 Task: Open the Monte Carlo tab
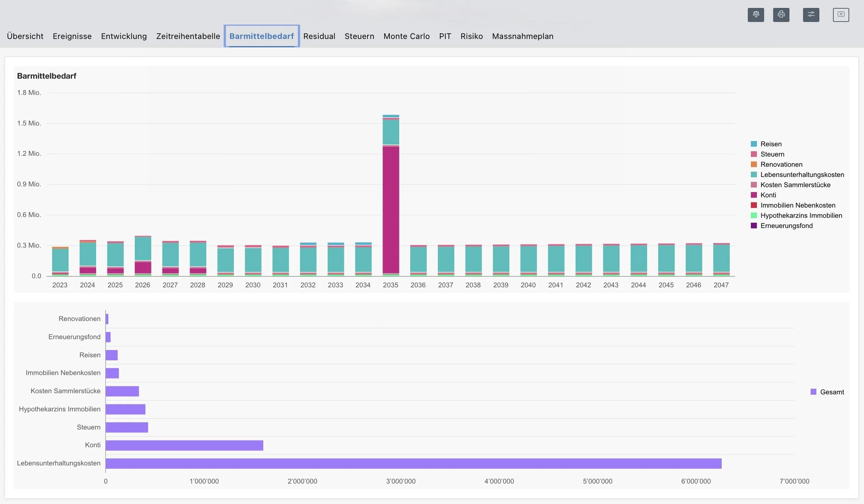tap(406, 36)
